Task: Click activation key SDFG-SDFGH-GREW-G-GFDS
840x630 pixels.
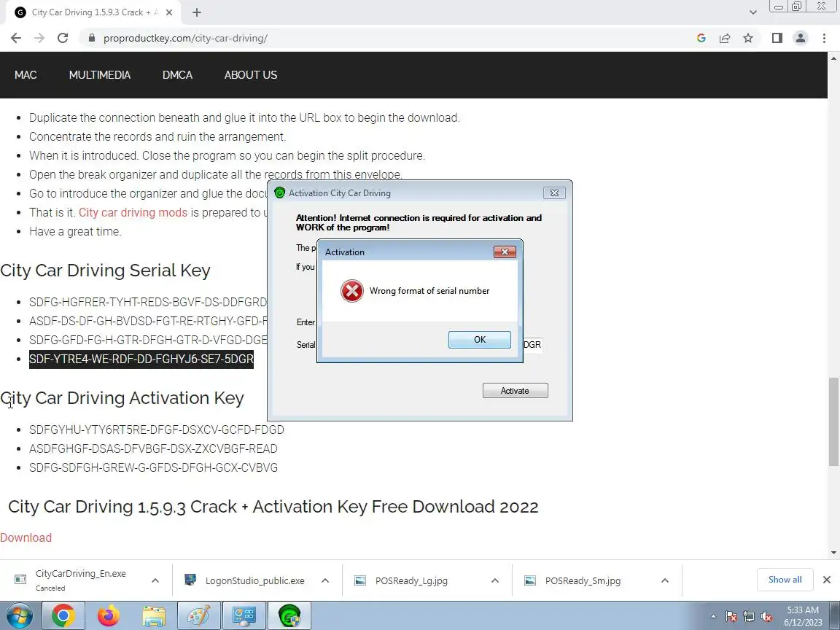Action: (x=153, y=467)
